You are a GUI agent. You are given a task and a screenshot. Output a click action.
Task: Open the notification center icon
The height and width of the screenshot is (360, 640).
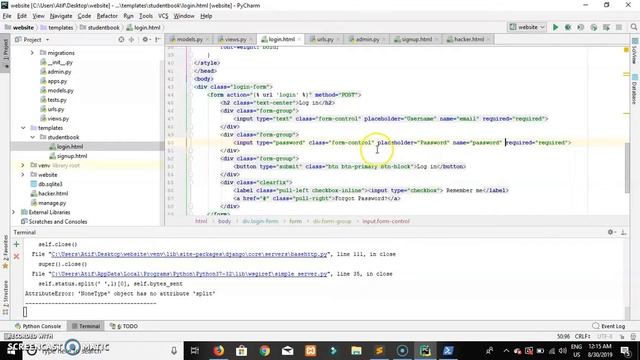[x=625, y=350]
